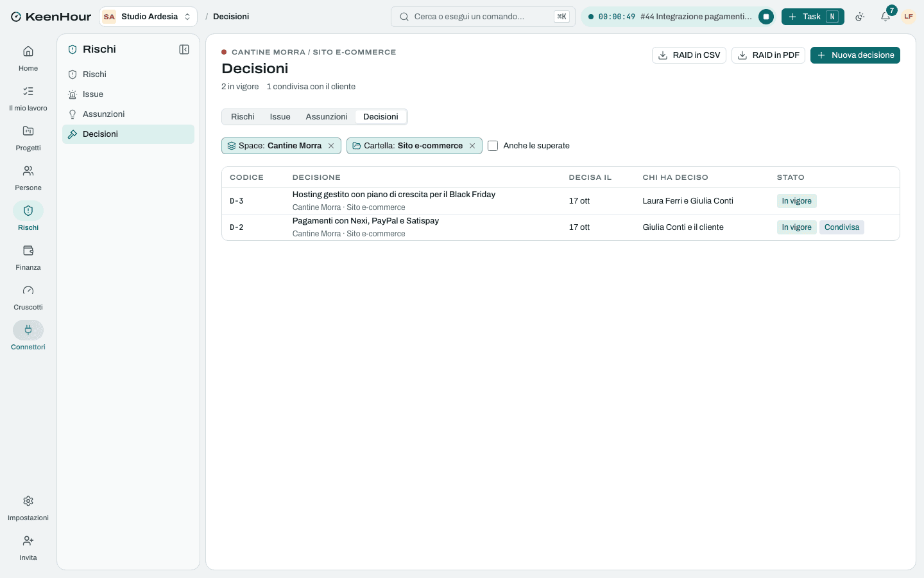Open decision D-3 Hosting gestito row
The width and height of the screenshot is (924, 578).
click(x=561, y=201)
